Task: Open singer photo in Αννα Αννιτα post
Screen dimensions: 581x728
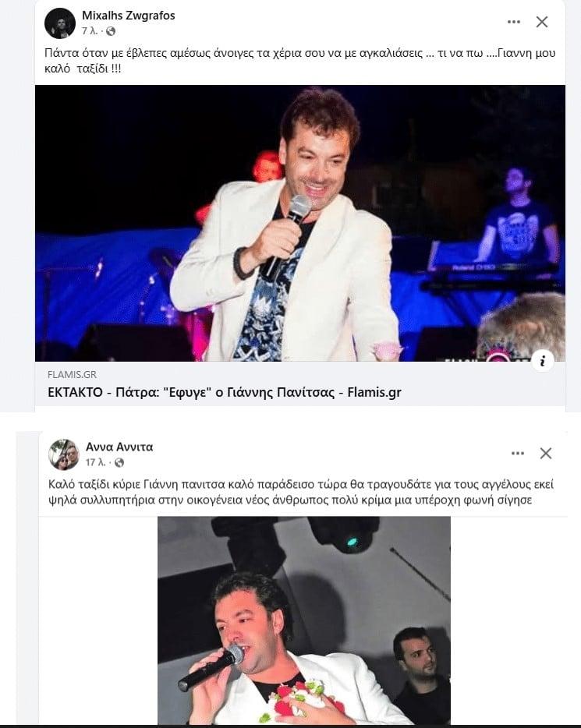Action: 304,620
